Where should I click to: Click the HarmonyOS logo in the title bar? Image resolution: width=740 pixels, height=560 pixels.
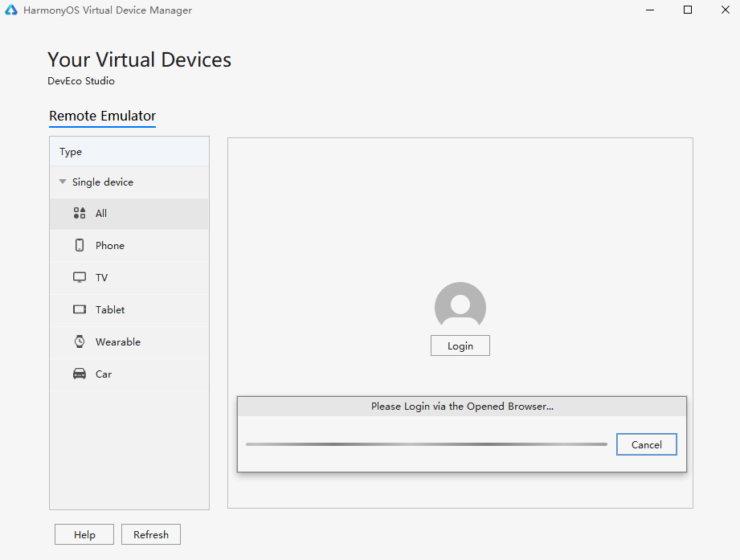(x=11, y=10)
